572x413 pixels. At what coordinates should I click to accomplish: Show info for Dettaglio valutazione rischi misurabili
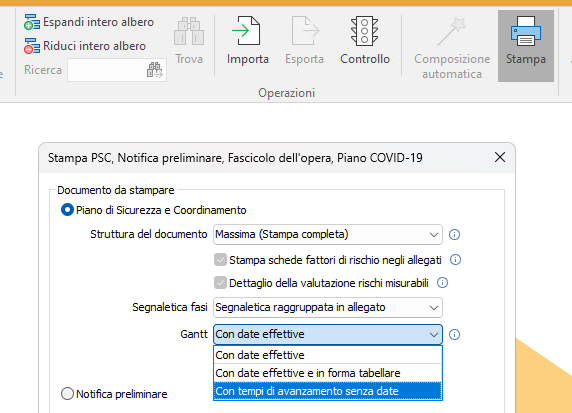coord(442,283)
